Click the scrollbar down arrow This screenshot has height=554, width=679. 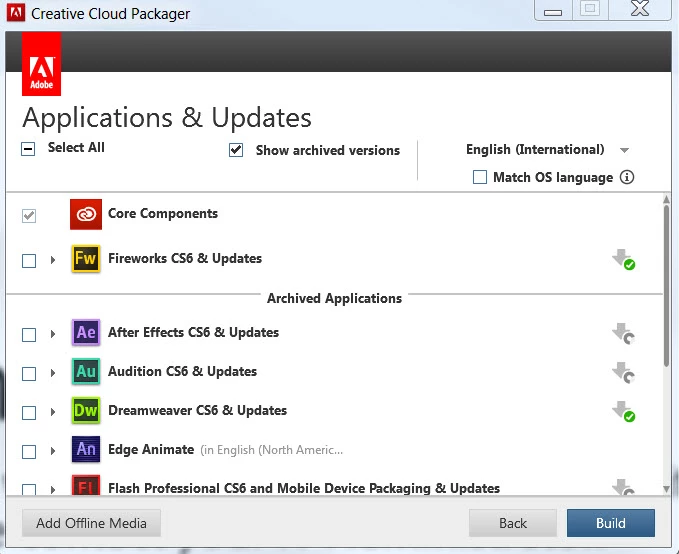tap(666, 489)
